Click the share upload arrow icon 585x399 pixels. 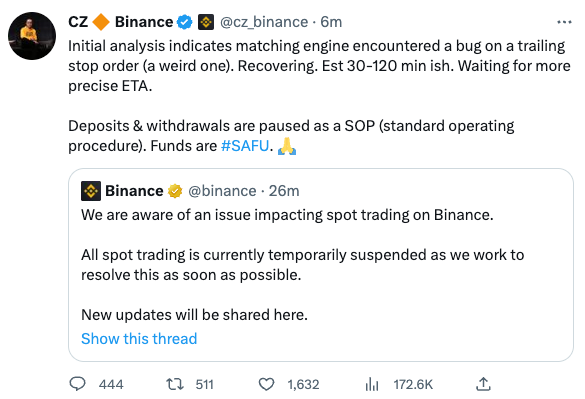[483, 384]
